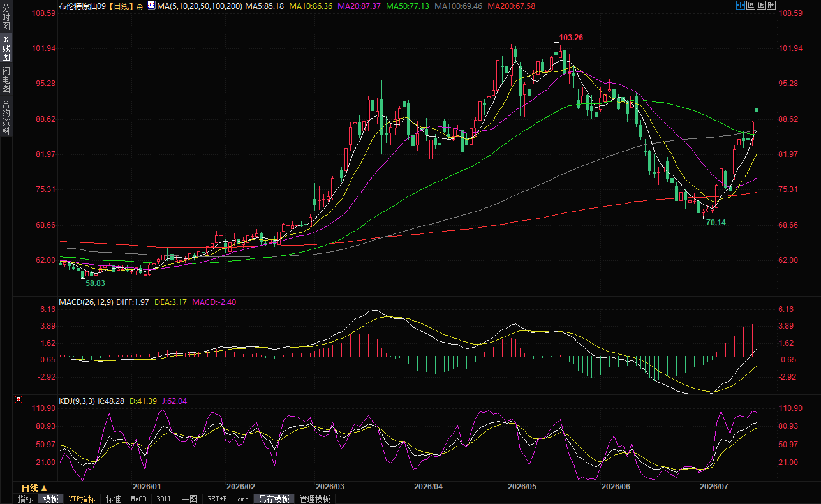Apply the BOLL indicator template

164,499
